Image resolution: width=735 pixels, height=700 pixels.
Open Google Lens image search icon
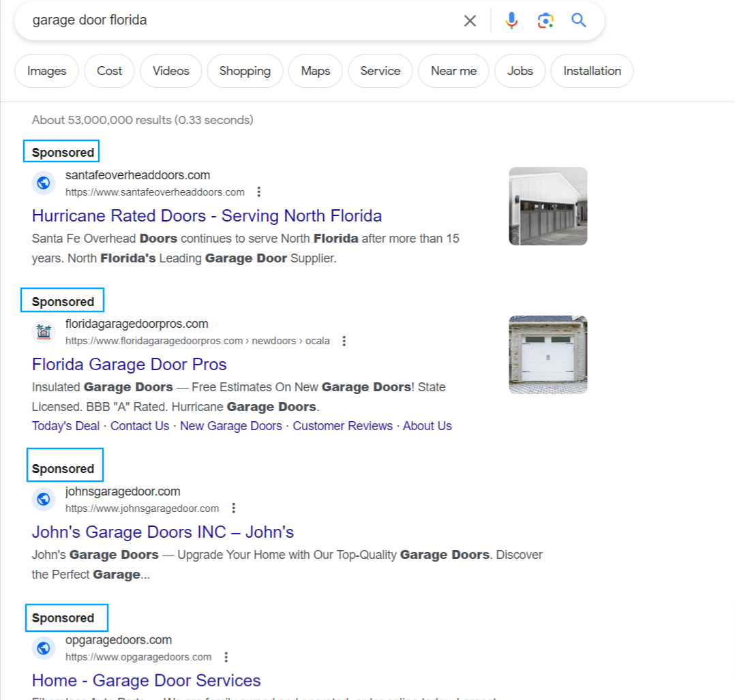click(x=545, y=20)
